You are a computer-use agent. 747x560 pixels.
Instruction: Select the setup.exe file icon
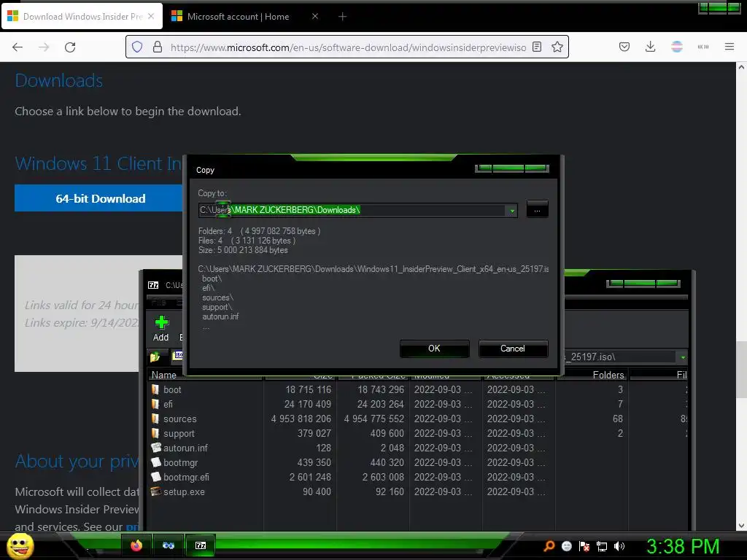(156, 491)
